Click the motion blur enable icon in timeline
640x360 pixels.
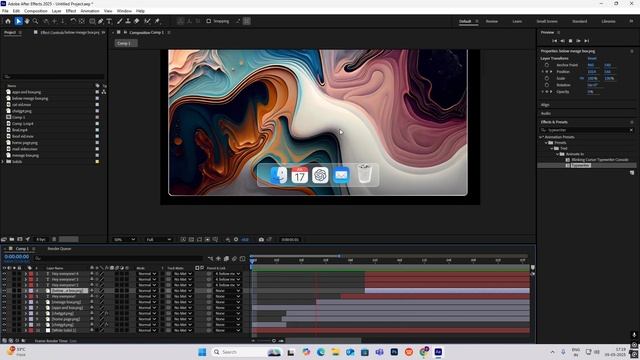pyautogui.click(x=234, y=258)
